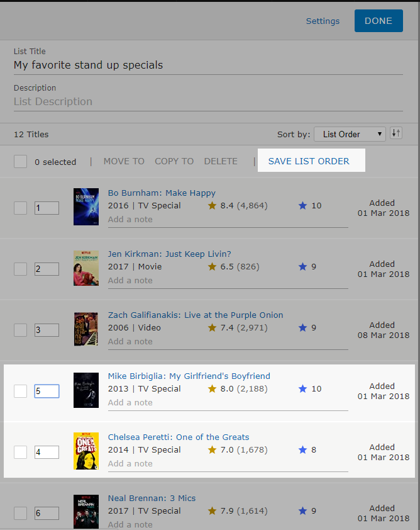
Task: Click Zach Galifianakis poster thumbnail
Action: [86, 329]
